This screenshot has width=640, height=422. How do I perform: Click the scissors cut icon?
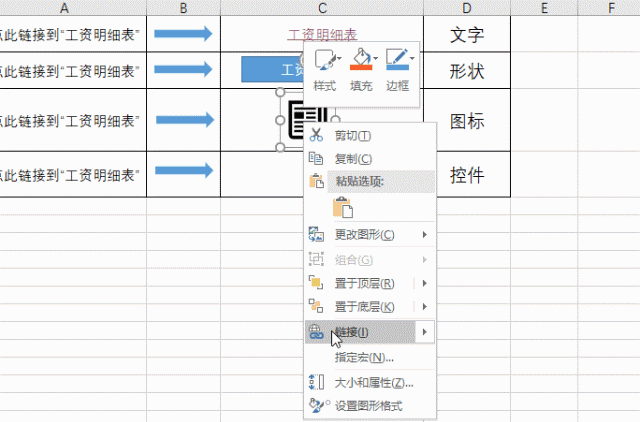[316, 135]
